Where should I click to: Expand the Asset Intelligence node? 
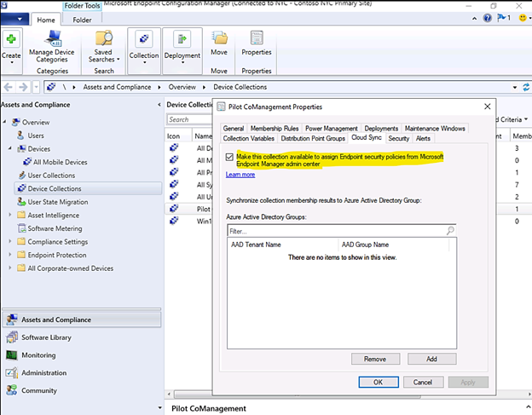pos(10,215)
